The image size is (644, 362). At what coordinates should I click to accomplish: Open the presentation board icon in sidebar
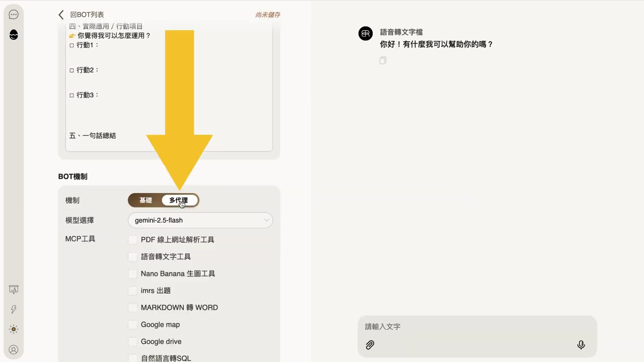(14, 290)
